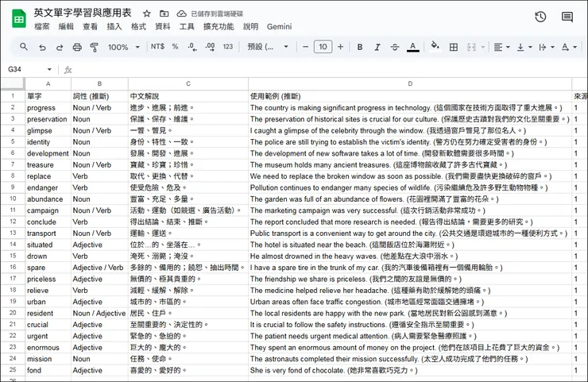Image resolution: width=588 pixels, height=382 pixels.
Task: Open the 格式 menu
Action: click(138, 27)
